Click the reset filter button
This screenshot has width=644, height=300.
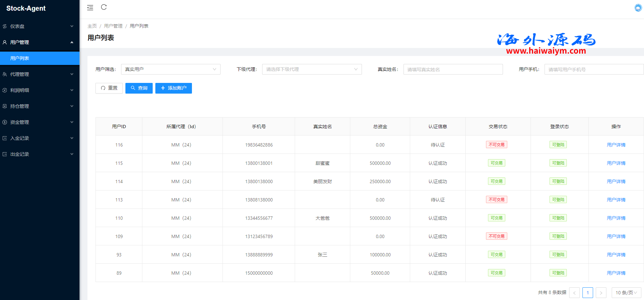[109, 88]
